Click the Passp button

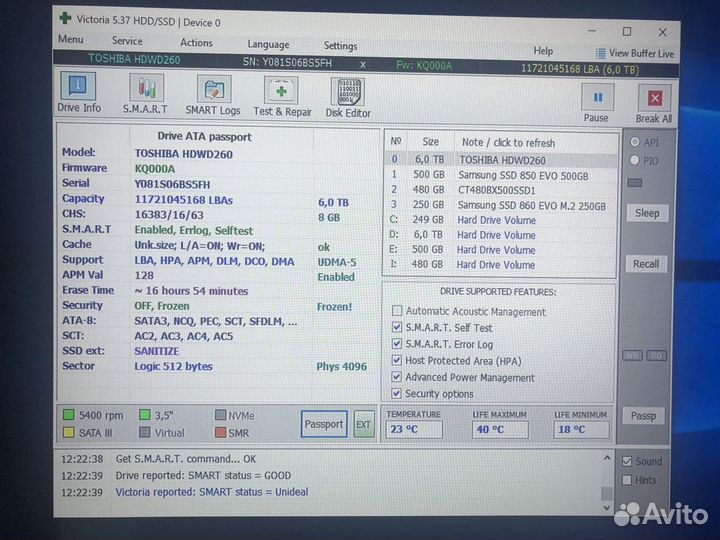point(643,416)
